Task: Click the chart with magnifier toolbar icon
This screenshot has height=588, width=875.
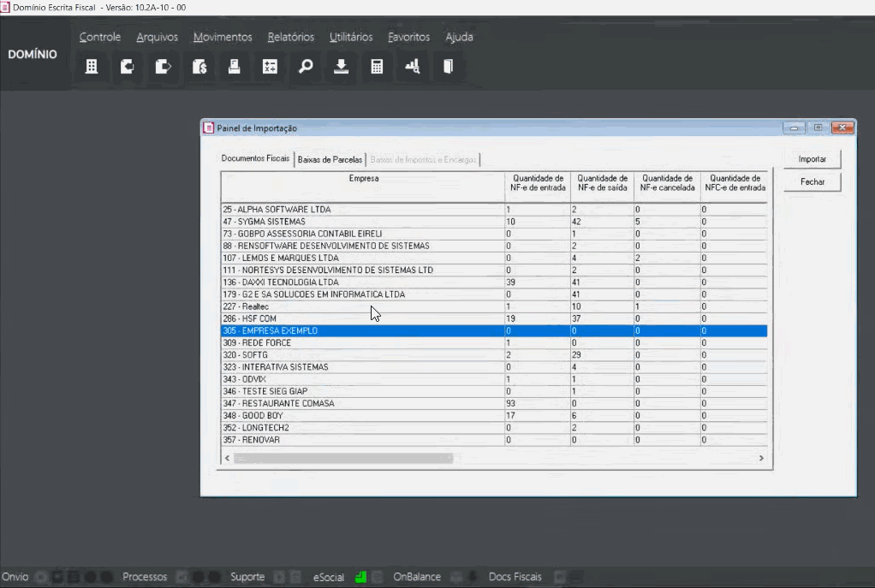Action: 412,67
